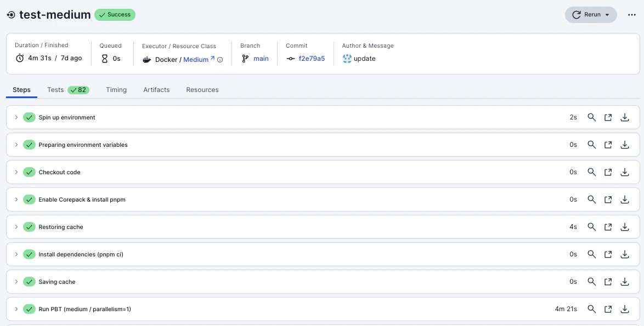Search output of Run PBT step

tap(591, 309)
